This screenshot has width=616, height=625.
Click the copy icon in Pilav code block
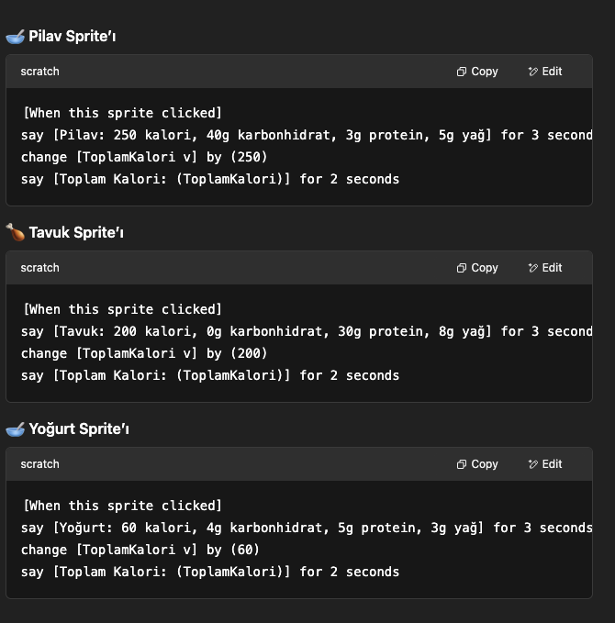(x=461, y=72)
